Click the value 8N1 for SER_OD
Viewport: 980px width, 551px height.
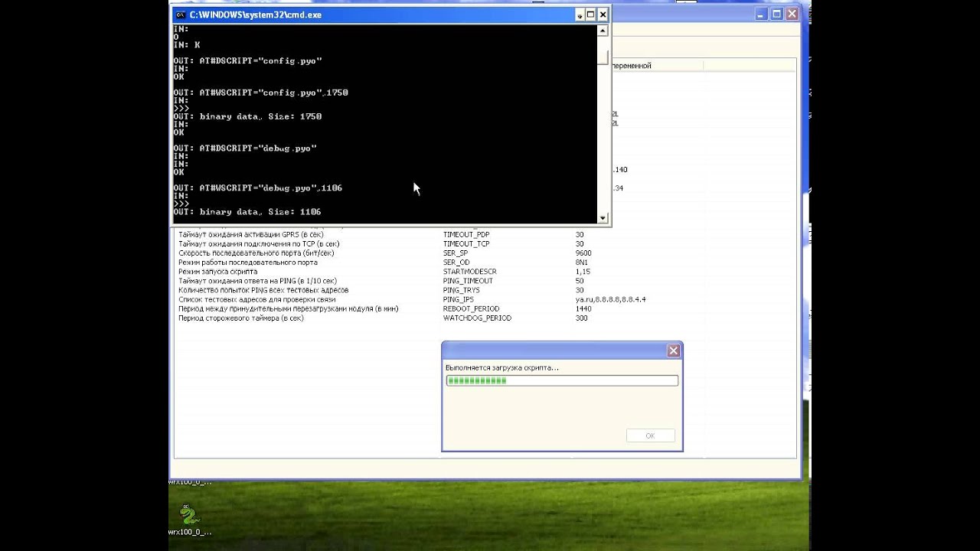(x=581, y=262)
